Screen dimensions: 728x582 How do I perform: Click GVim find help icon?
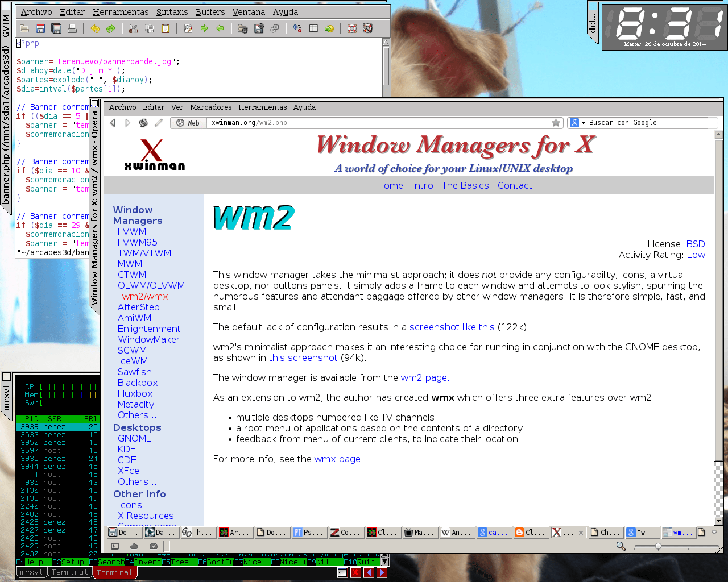368,28
